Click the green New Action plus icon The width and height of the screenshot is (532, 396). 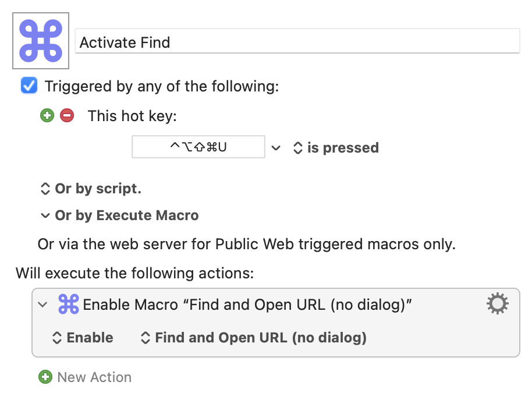[x=45, y=377]
